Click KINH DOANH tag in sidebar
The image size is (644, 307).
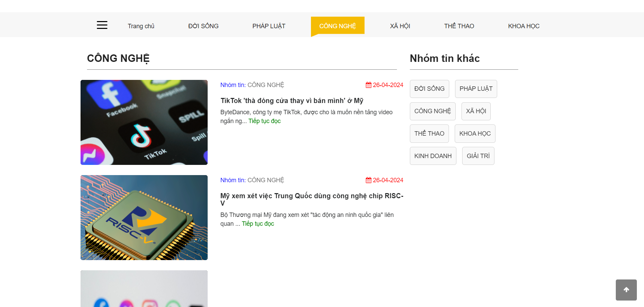click(433, 156)
